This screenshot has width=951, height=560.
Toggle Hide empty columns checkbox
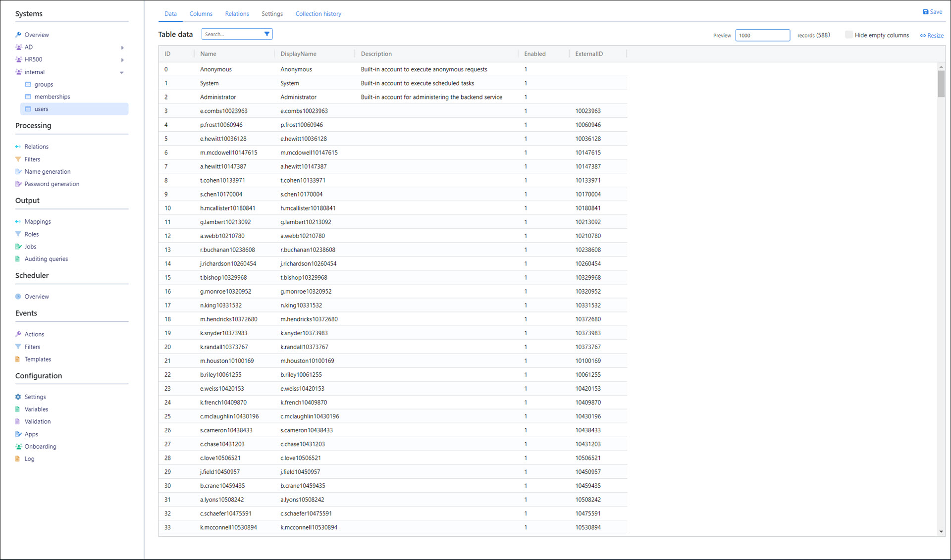click(x=848, y=35)
